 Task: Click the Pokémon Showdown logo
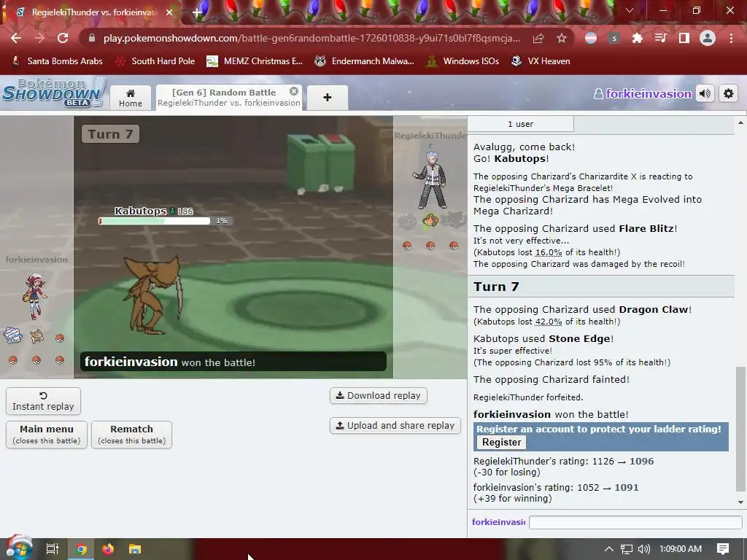pos(54,93)
